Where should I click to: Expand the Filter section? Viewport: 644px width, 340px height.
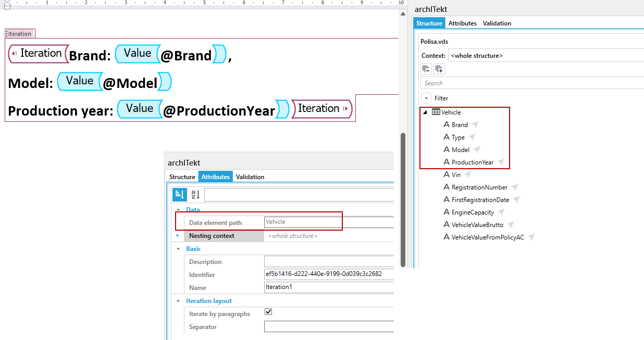426,98
